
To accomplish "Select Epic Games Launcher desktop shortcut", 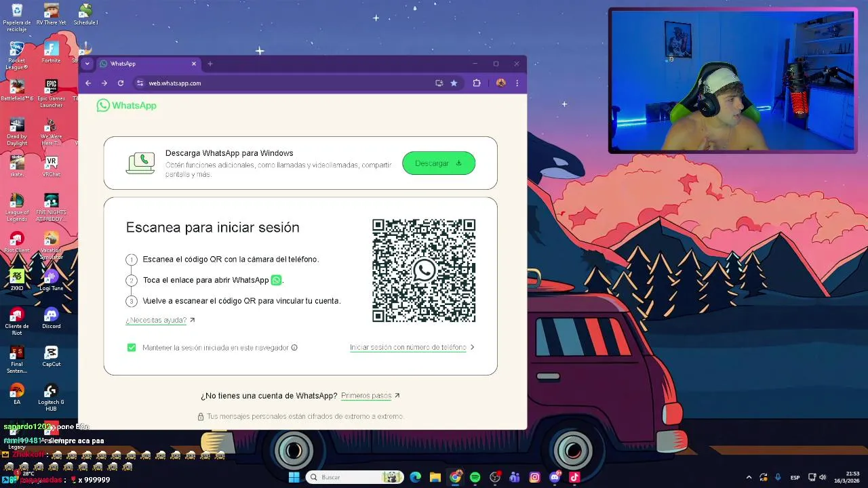I will (x=51, y=94).
